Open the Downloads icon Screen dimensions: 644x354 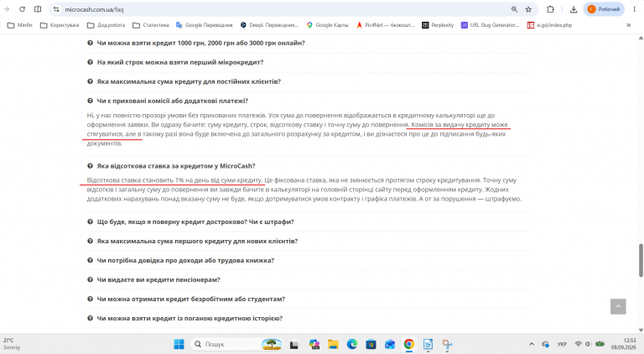pos(574,9)
